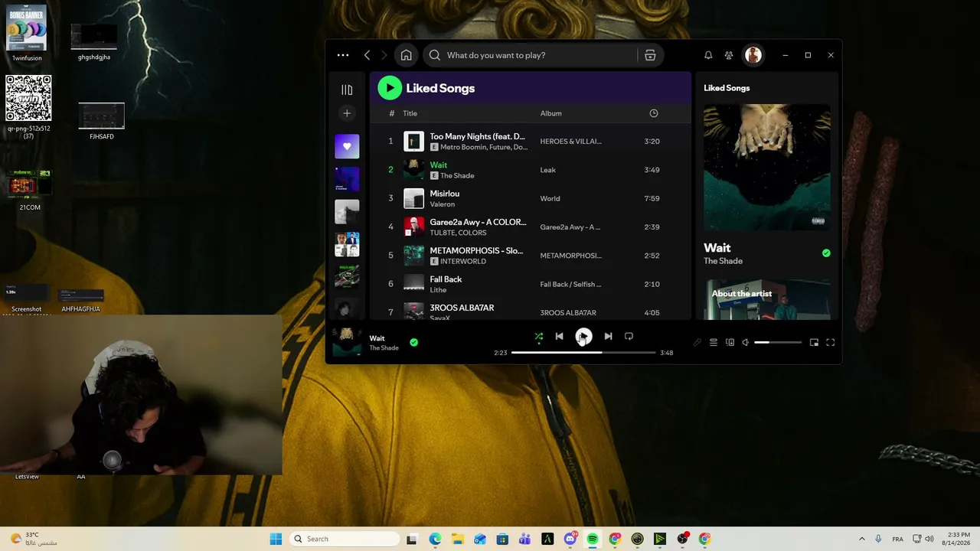Screen dimensions: 980x551
Task: Adjust the Spotify volume slider
Action: tap(778, 342)
